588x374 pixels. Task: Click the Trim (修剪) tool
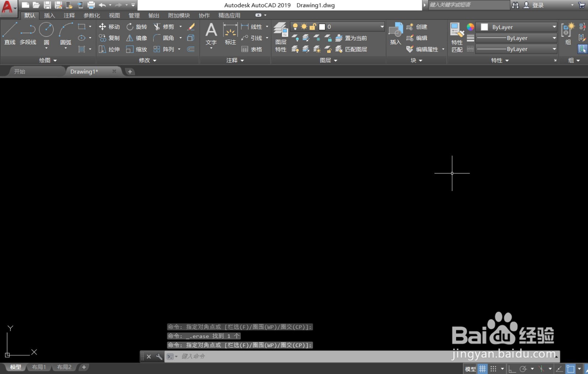tap(164, 27)
